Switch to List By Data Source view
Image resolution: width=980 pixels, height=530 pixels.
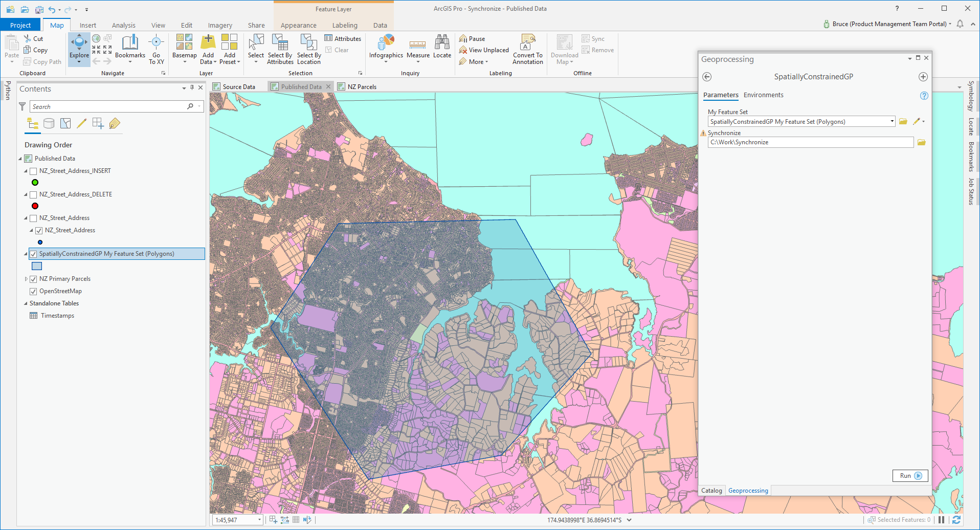coord(49,123)
